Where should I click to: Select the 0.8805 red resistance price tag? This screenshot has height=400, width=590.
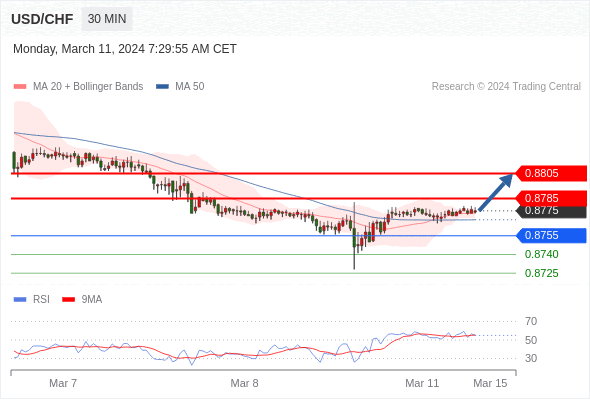pos(551,173)
